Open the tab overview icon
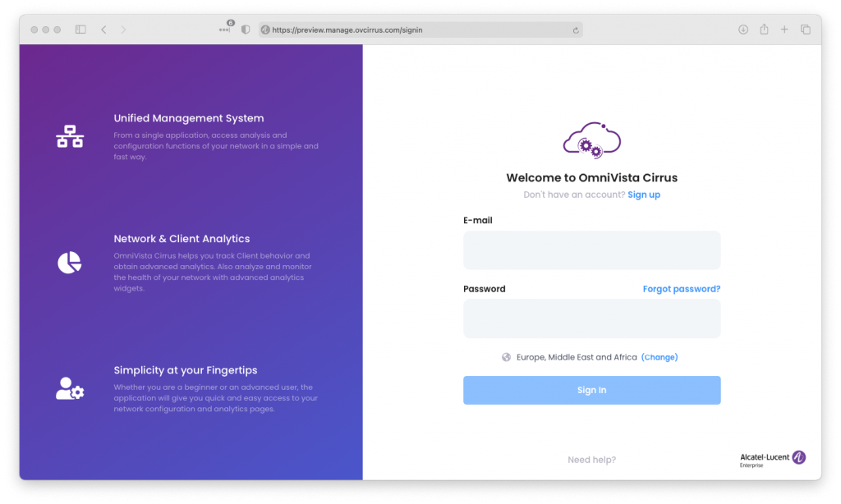 pyautogui.click(x=806, y=30)
